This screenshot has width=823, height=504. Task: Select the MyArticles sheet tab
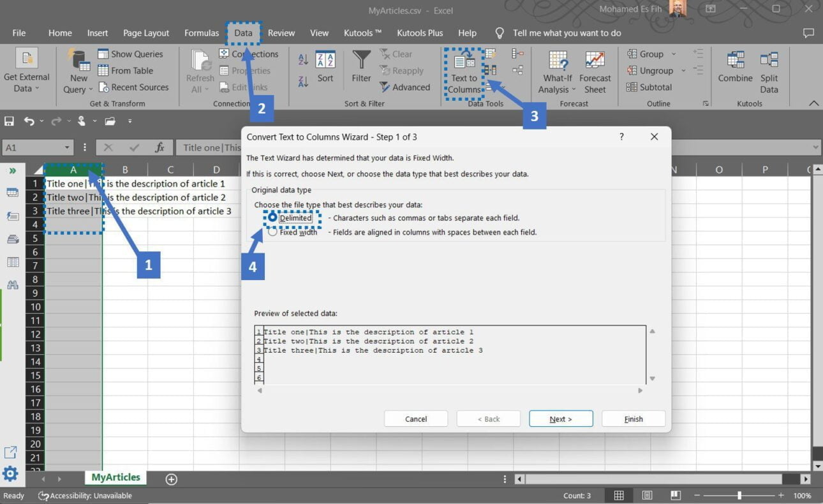pyautogui.click(x=115, y=477)
